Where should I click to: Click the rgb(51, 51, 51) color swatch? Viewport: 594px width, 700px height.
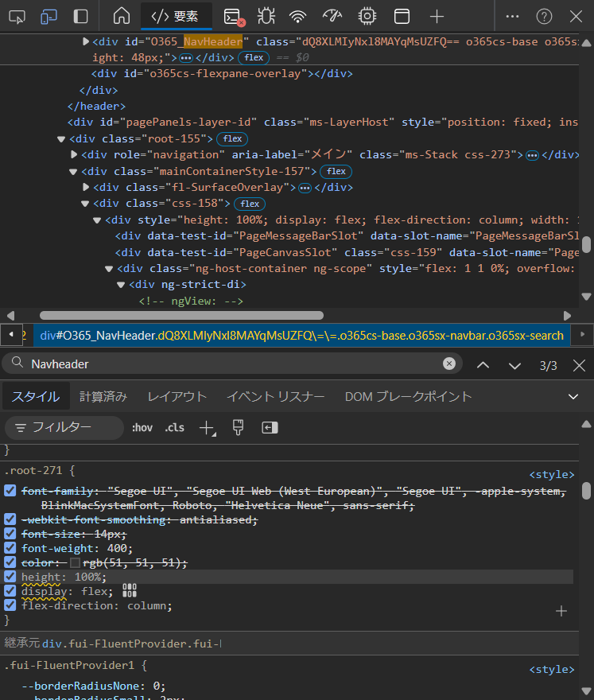tap(76, 562)
